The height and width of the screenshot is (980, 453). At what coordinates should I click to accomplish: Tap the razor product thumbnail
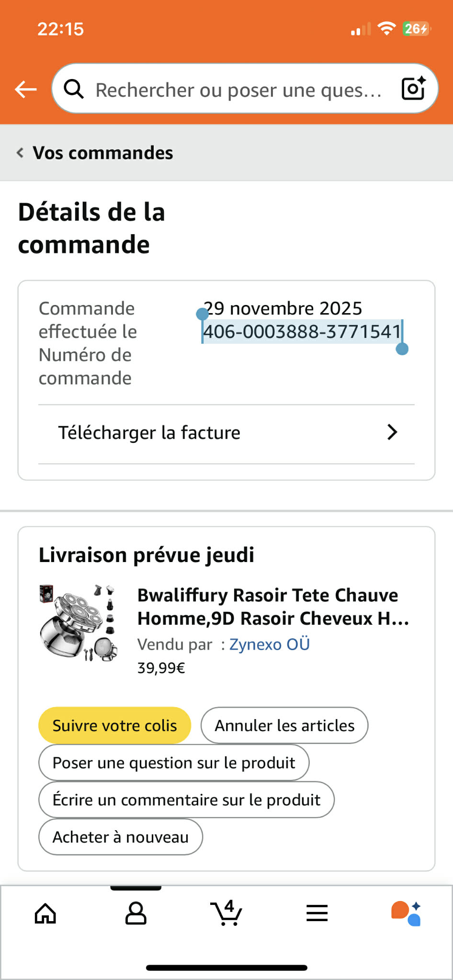tap(79, 622)
